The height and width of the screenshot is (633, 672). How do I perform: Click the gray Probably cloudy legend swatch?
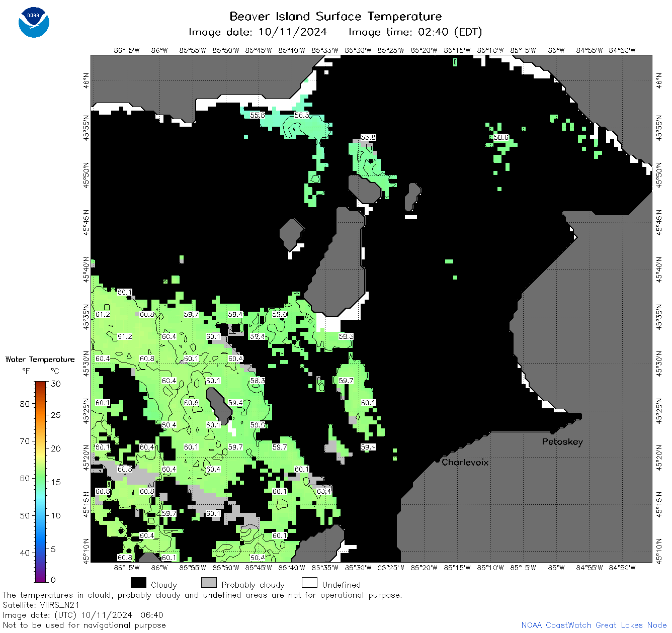click(209, 583)
